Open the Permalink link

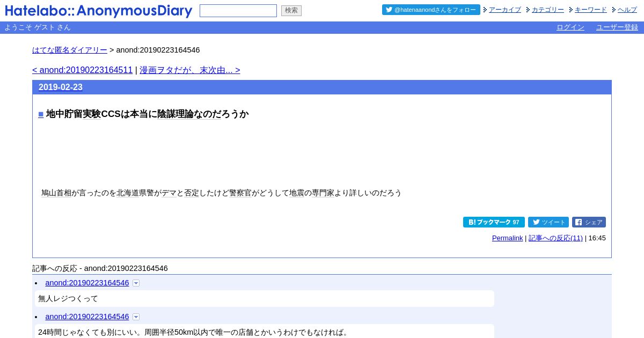click(507, 238)
